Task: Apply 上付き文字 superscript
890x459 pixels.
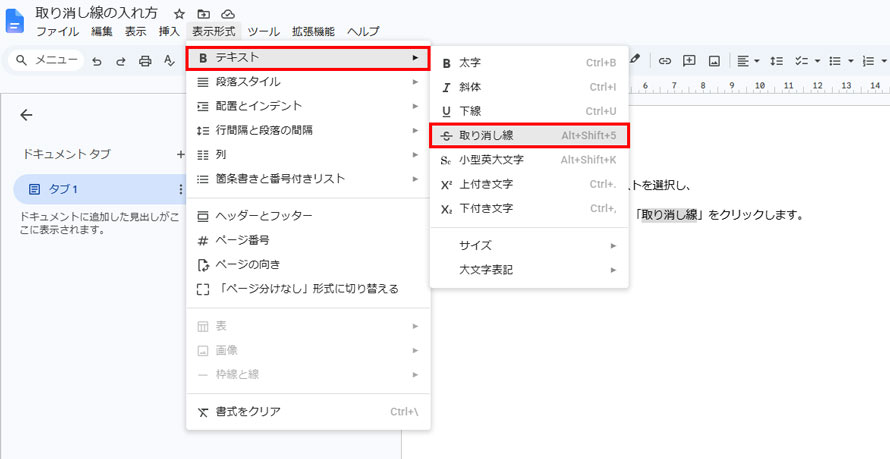Action: tap(529, 184)
